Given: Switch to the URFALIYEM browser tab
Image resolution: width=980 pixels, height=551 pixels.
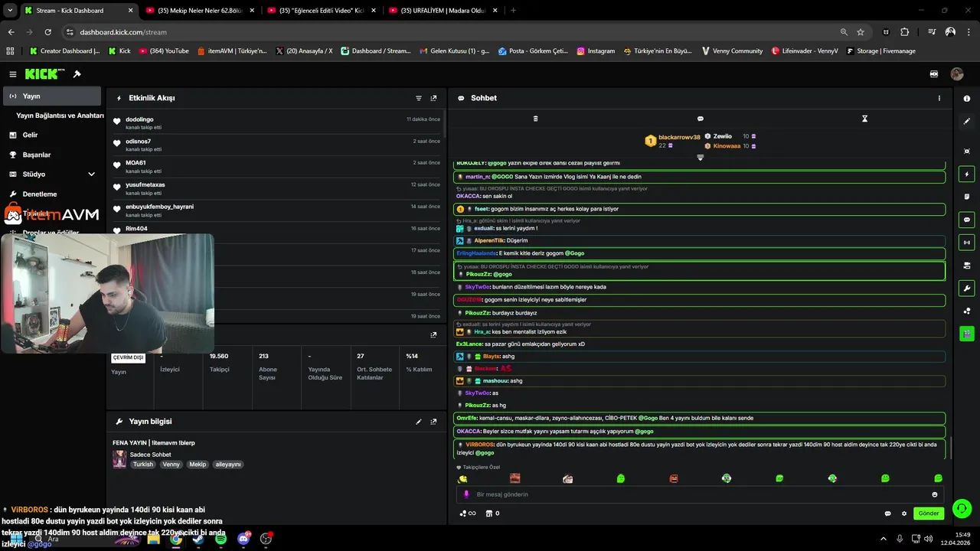Looking at the screenshot, I should [x=443, y=11].
